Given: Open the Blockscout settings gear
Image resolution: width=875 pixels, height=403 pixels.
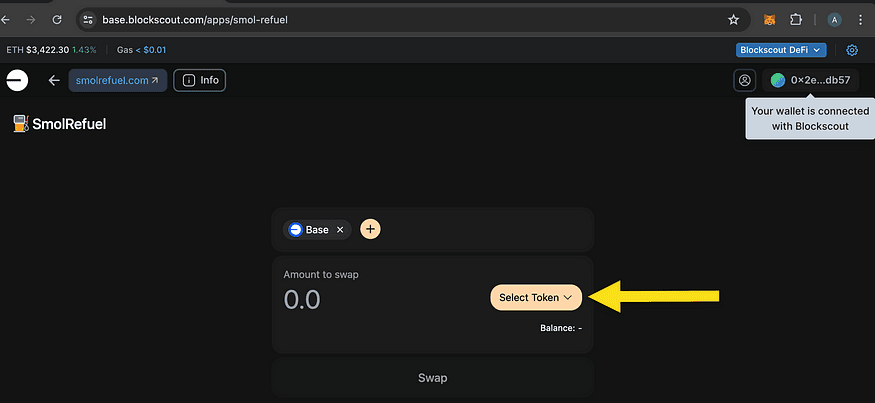Looking at the screenshot, I should coord(852,50).
